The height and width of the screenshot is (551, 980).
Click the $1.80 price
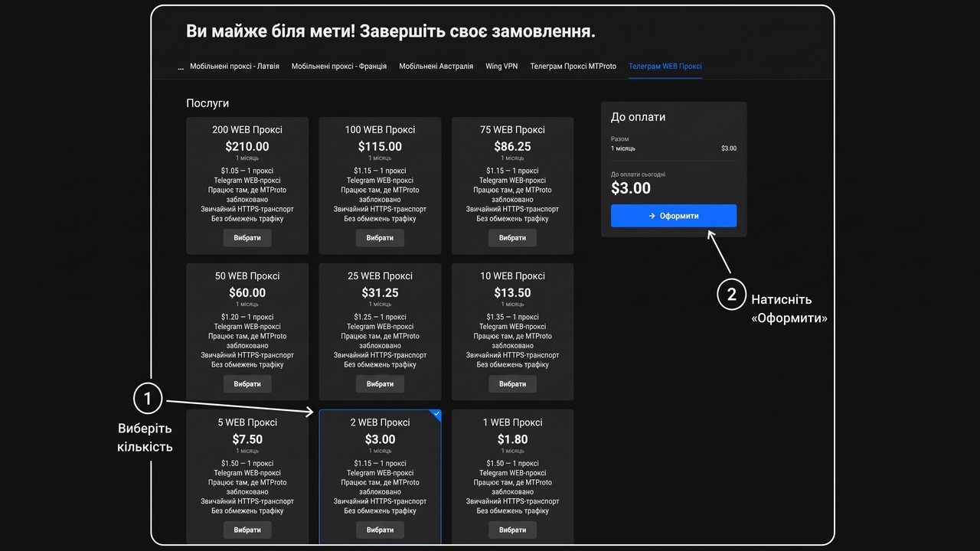[x=513, y=439]
